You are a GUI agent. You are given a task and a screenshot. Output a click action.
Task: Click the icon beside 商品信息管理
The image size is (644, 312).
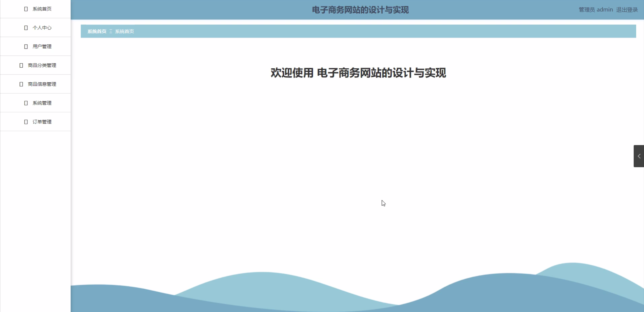coord(21,84)
